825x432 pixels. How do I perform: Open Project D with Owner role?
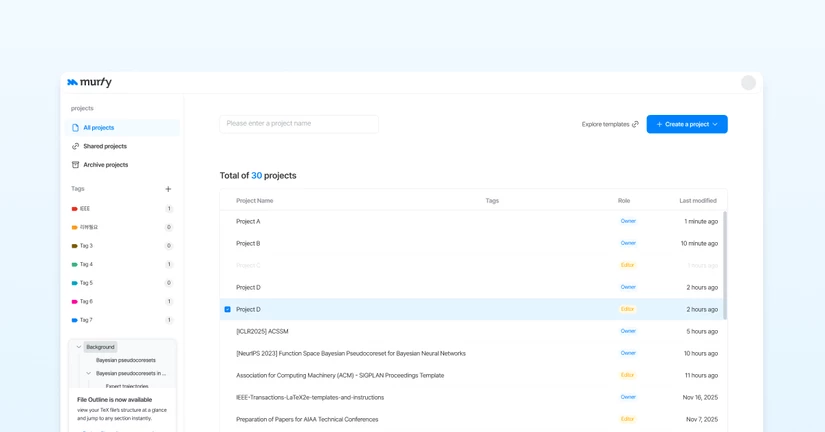coord(472,287)
